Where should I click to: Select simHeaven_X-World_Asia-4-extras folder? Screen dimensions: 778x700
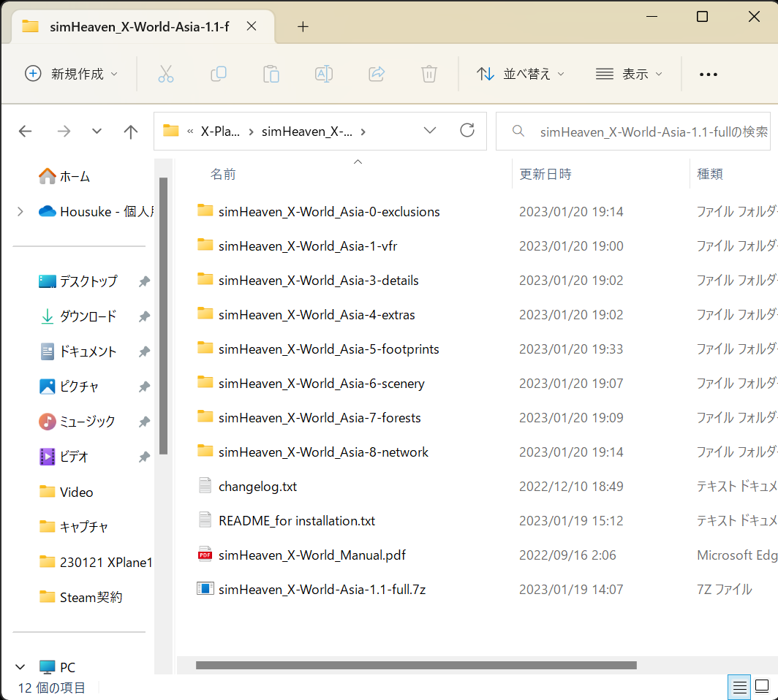(317, 314)
